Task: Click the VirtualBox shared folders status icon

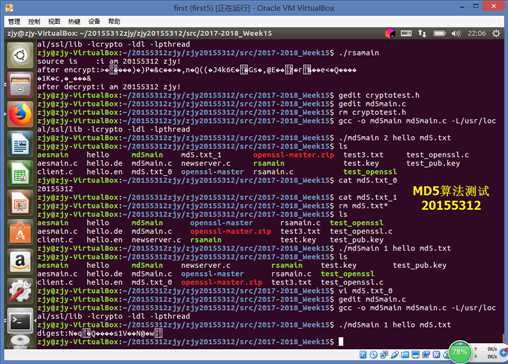Action: 405,355
